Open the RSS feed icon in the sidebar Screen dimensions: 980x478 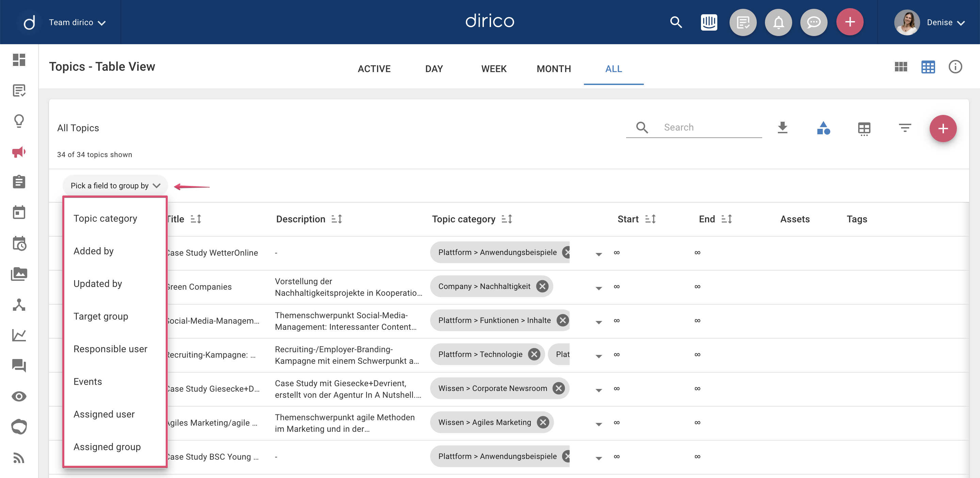point(19,458)
